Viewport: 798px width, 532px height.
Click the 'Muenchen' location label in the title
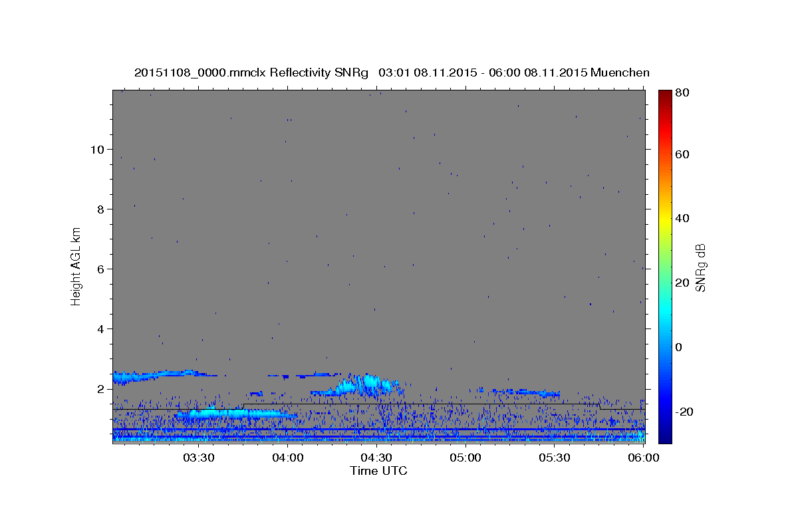[x=620, y=72]
